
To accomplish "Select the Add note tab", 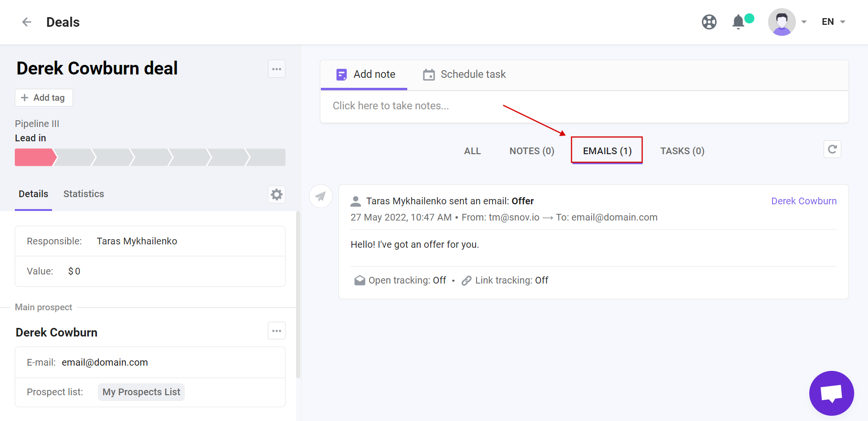I will pyautogui.click(x=364, y=74).
